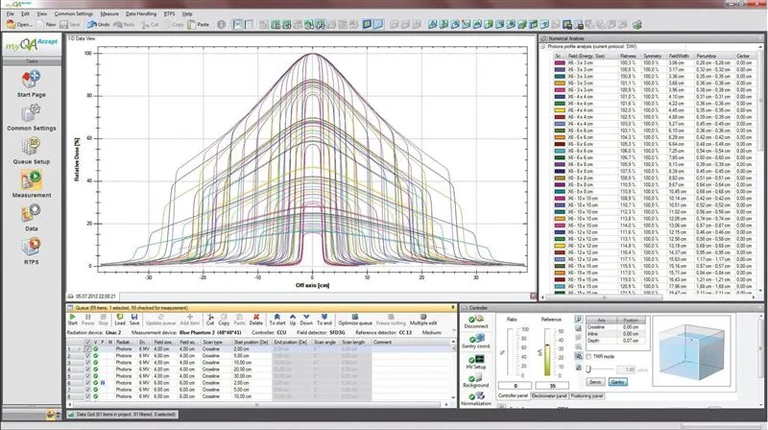This screenshot has width=768, height=430.
Task: Switch to the Electrometer panel tab
Action: click(x=549, y=396)
